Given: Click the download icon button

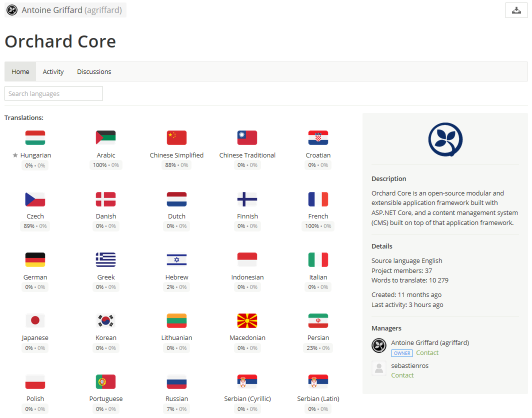Looking at the screenshot, I should coord(516,10).
